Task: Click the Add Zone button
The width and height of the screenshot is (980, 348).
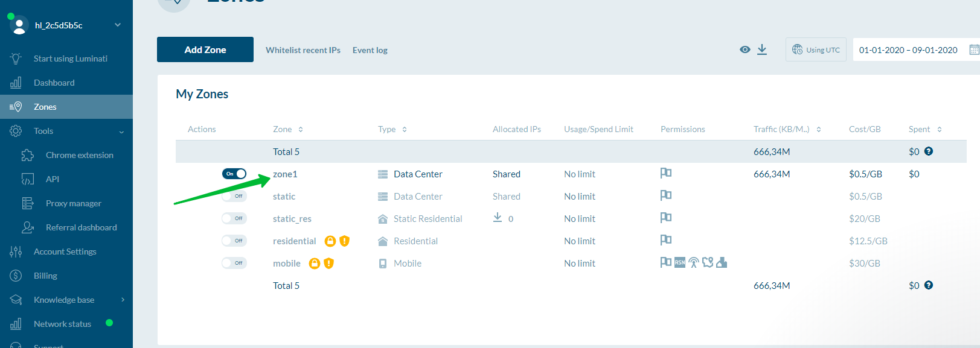Action: point(205,49)
